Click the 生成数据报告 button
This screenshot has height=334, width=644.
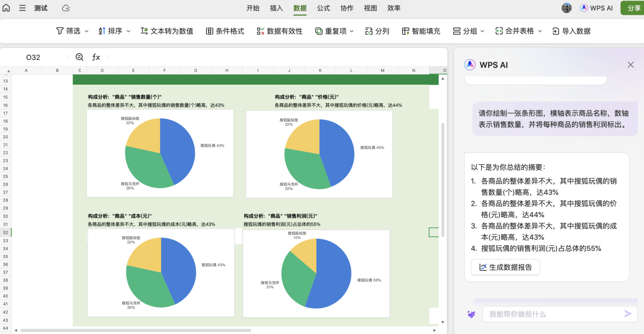505,267
